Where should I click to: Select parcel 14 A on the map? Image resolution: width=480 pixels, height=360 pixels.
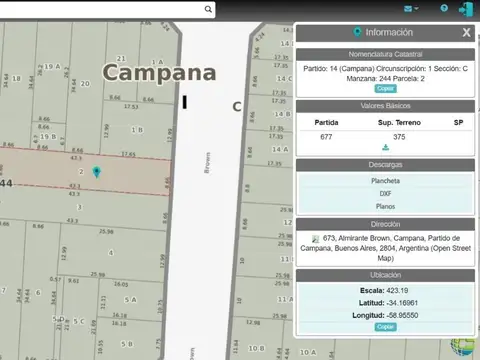(280, 149)
